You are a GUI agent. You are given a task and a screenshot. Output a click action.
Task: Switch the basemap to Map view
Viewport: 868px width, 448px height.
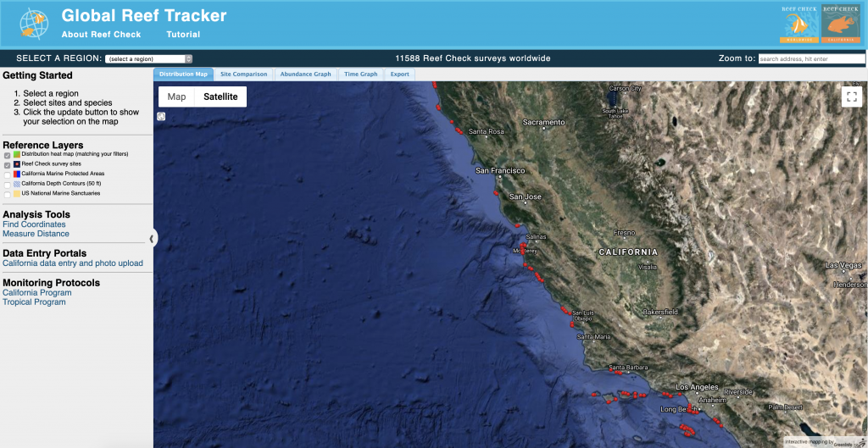(176, 97)
